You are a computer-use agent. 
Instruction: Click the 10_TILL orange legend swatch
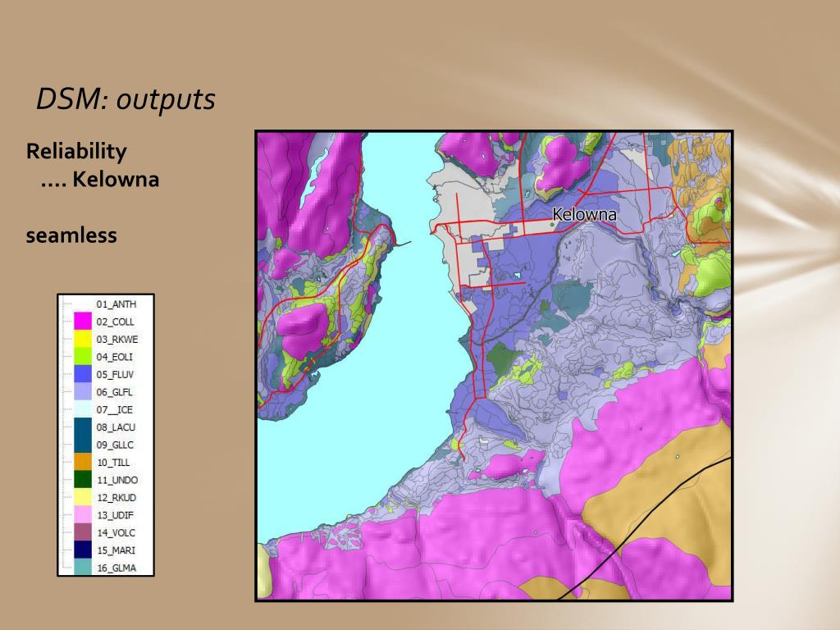tap(83, 463)
